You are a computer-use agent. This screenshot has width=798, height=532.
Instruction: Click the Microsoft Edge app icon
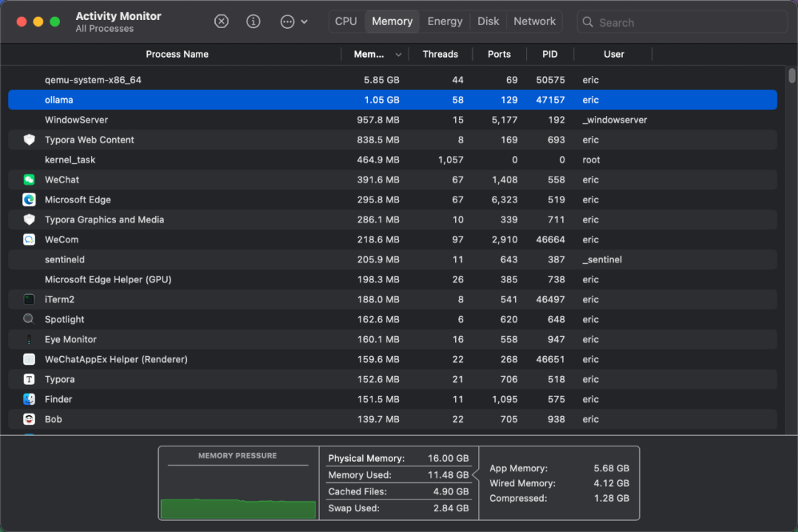29,199
